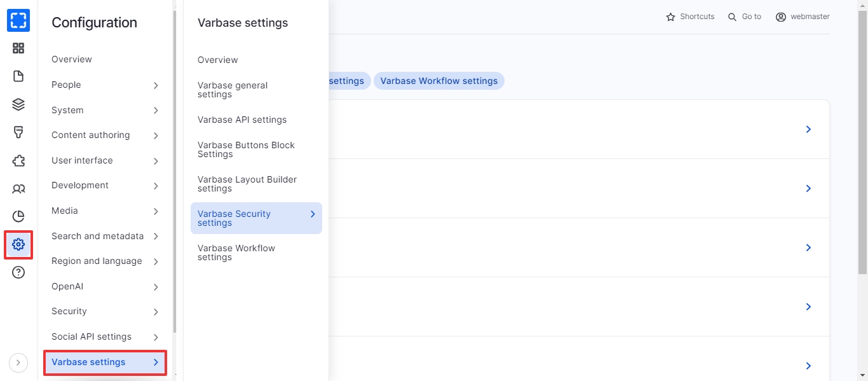Open Varbase Security settings menu item
868x381 pixels.
pyautogui.click(x=256, y=218)
